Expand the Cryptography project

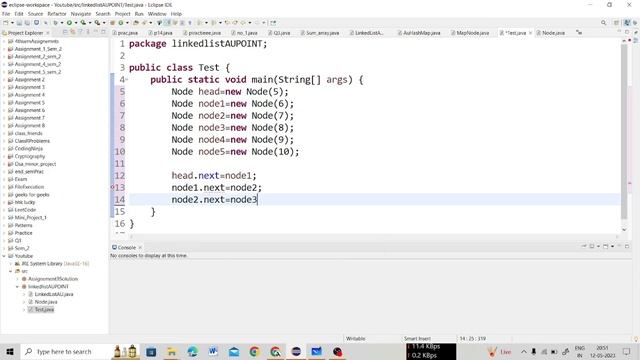pyautogui.click(x=4, y=156)
